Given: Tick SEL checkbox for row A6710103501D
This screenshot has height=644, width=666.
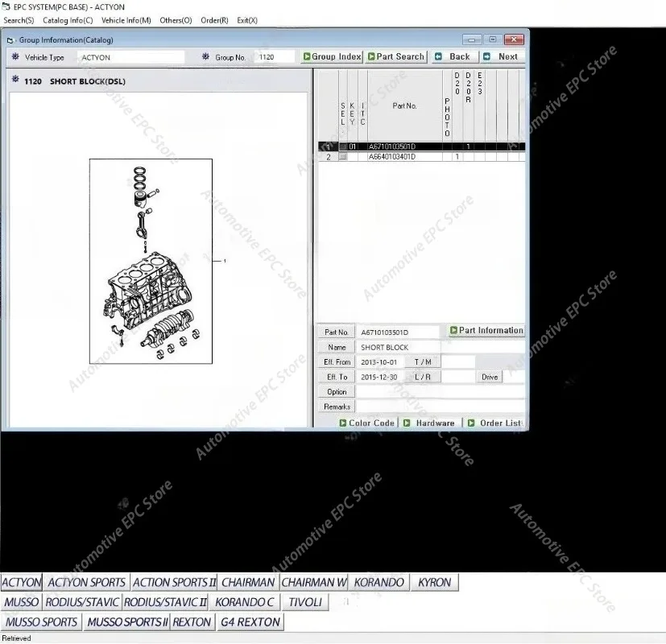Looking at the screenshot, I should coord(343,147).
